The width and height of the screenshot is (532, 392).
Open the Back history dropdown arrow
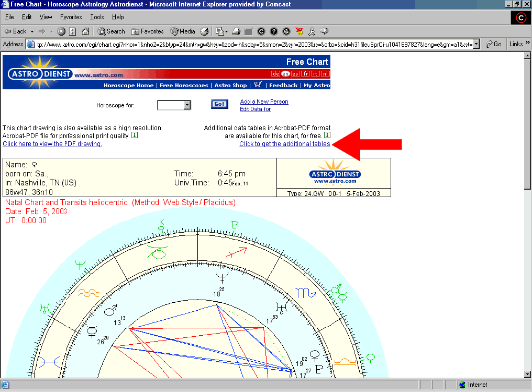pos(32,31)
